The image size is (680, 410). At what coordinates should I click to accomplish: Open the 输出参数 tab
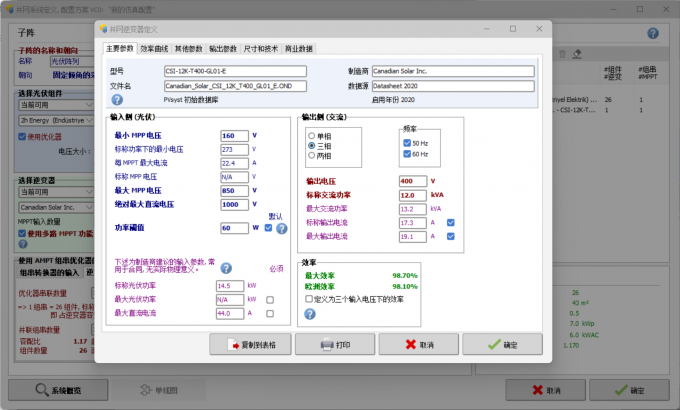pyautogui.click(x=223, y=48)
